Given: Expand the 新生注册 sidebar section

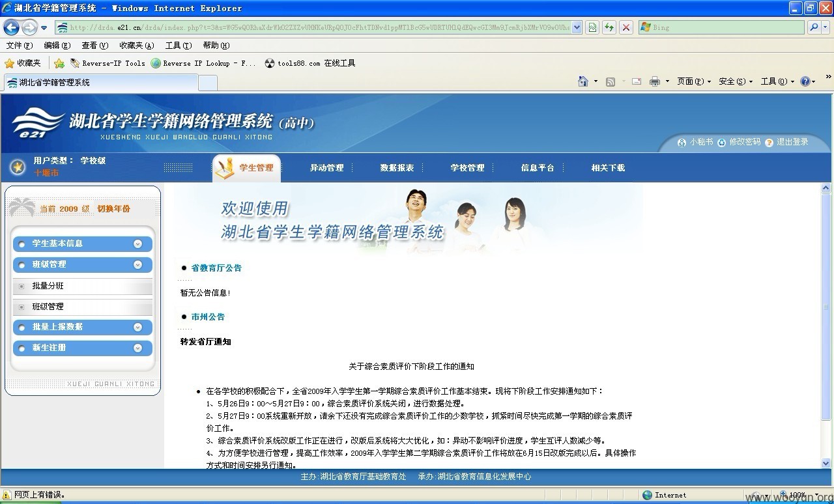Looking at the screenshot, I should click(x=83, y=348).
